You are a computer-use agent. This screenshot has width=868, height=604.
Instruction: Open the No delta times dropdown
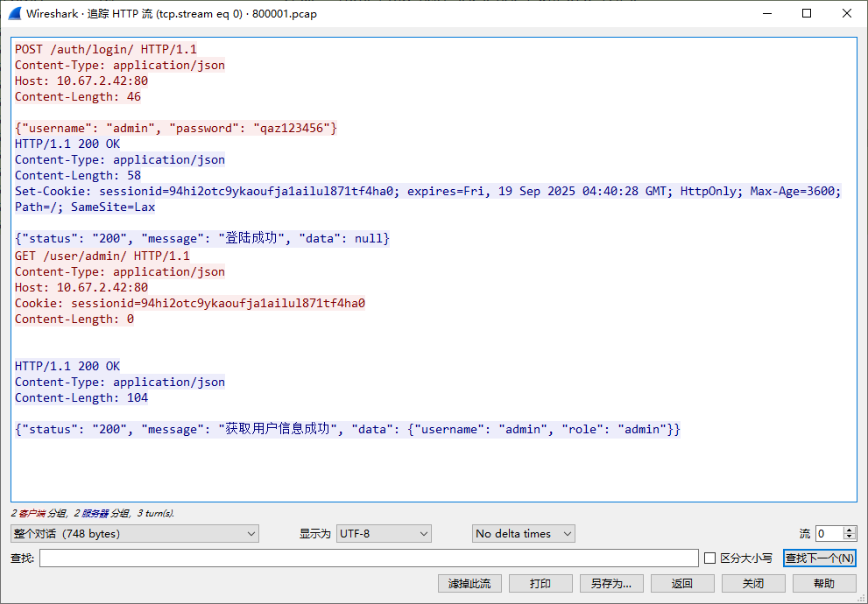coord(523,533)
